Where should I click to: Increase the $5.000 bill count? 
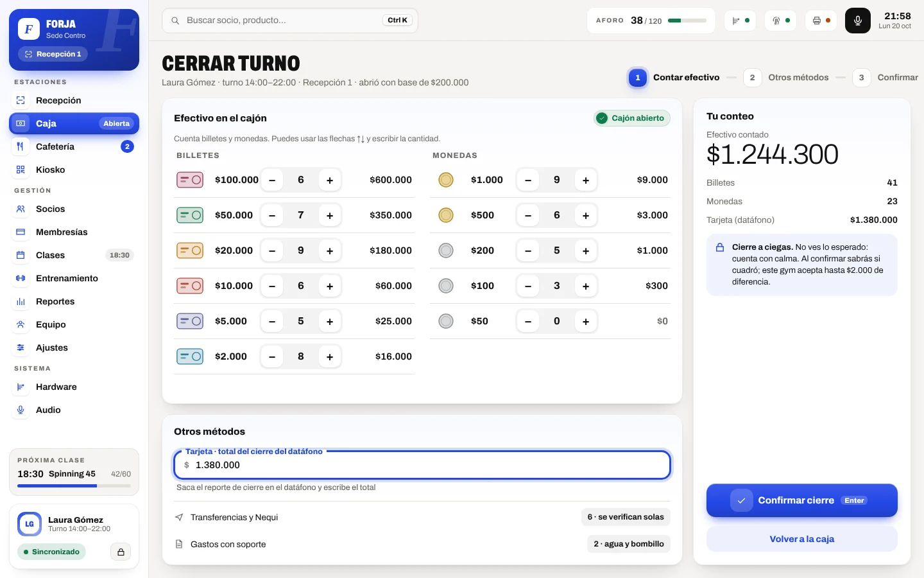[x=330, y=322]
